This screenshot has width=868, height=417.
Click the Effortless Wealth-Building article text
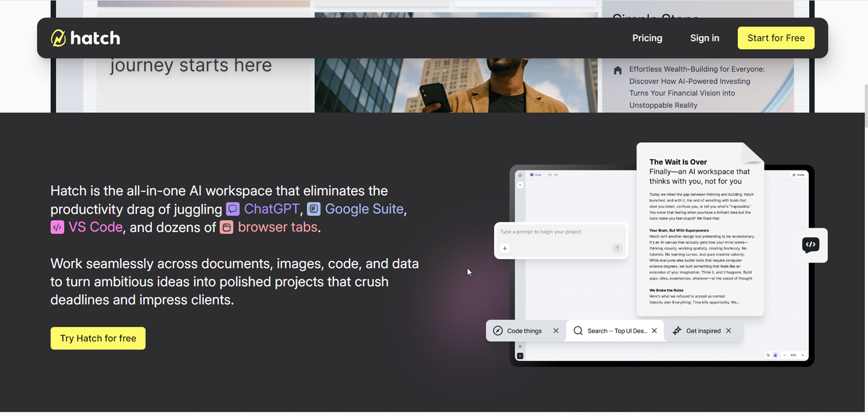pyautogui.click(x=697, y=87)
